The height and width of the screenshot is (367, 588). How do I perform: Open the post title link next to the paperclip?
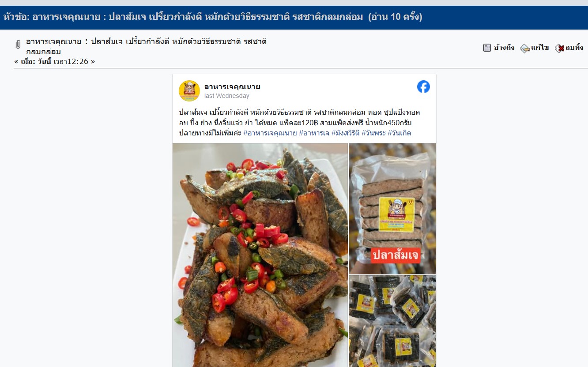click(146, 46)
